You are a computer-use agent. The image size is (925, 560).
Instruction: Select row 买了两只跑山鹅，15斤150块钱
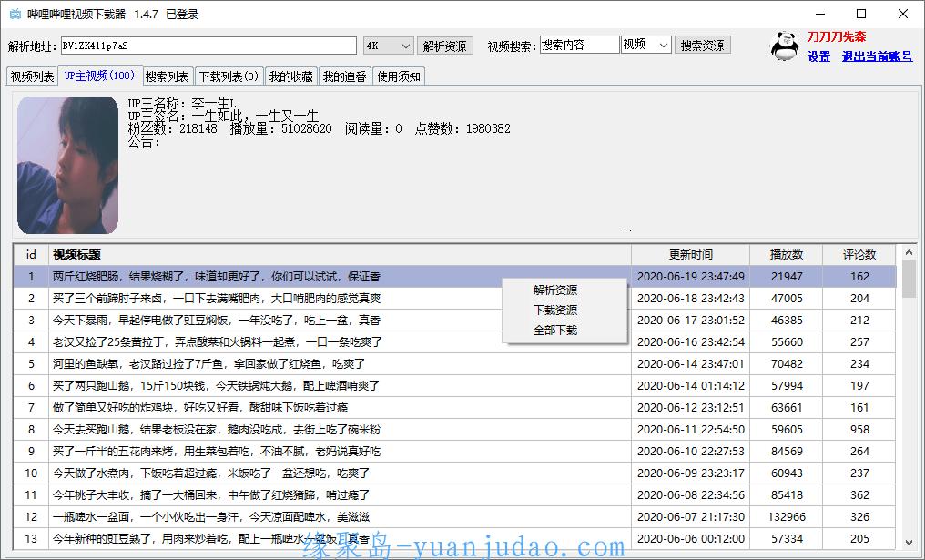[455, 385]
